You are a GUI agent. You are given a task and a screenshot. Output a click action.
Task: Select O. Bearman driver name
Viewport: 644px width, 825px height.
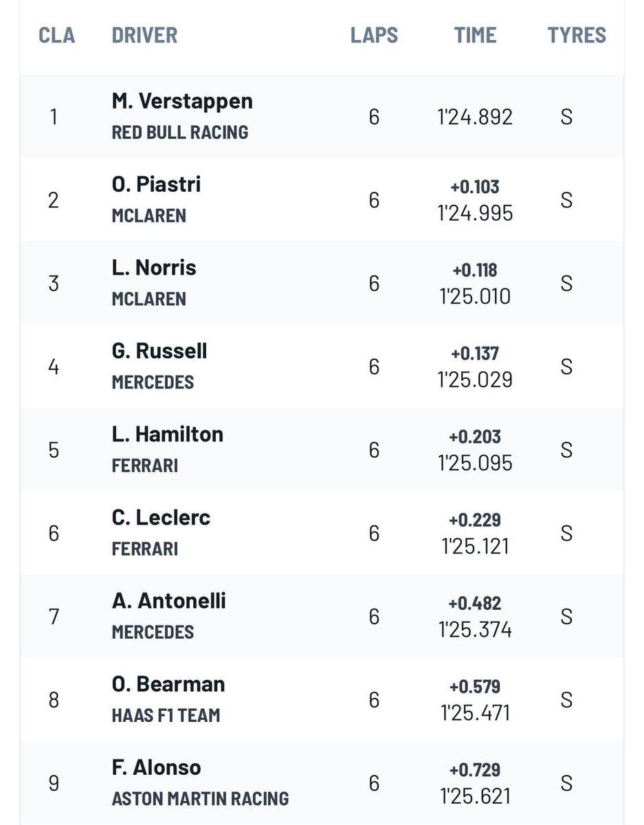pos(168,684)
